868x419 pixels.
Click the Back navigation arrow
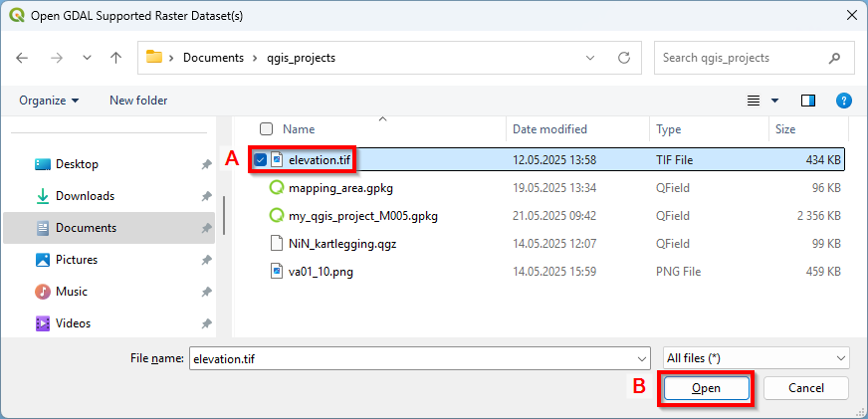pyautogui.click(x=23, y=58)
